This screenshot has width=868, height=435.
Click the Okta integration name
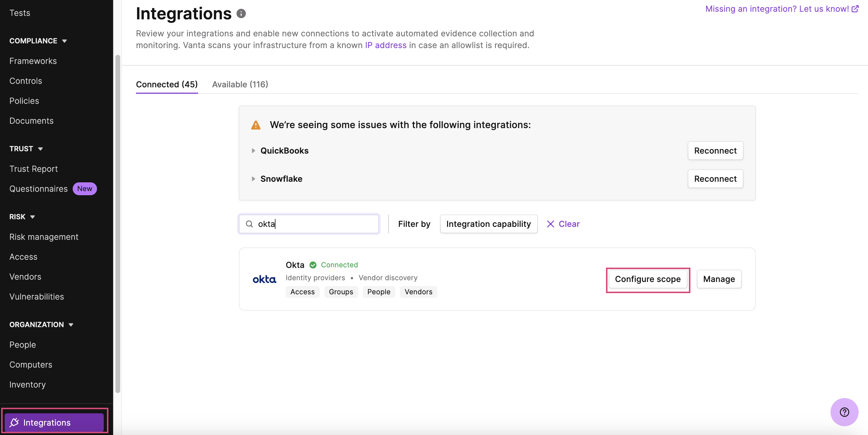pyautogui.click(x=295, y=265)
